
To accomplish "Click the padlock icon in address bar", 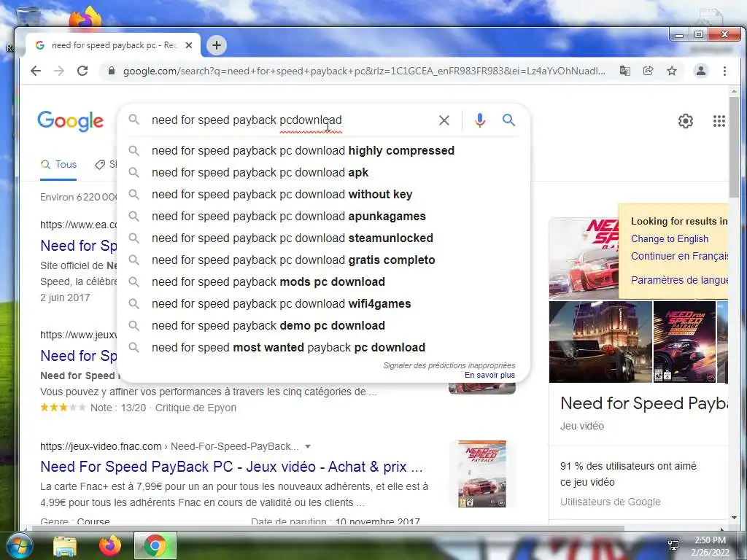I will [x=112, y=71].
